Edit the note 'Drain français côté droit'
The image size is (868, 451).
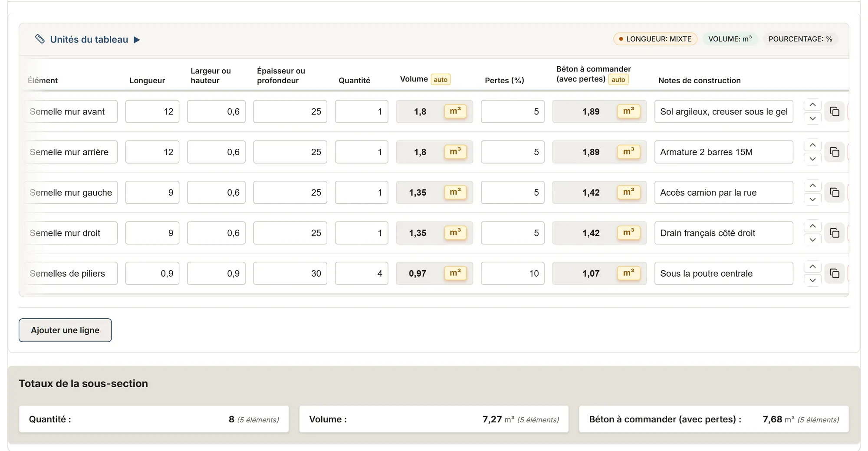click(x=724, y=233)
